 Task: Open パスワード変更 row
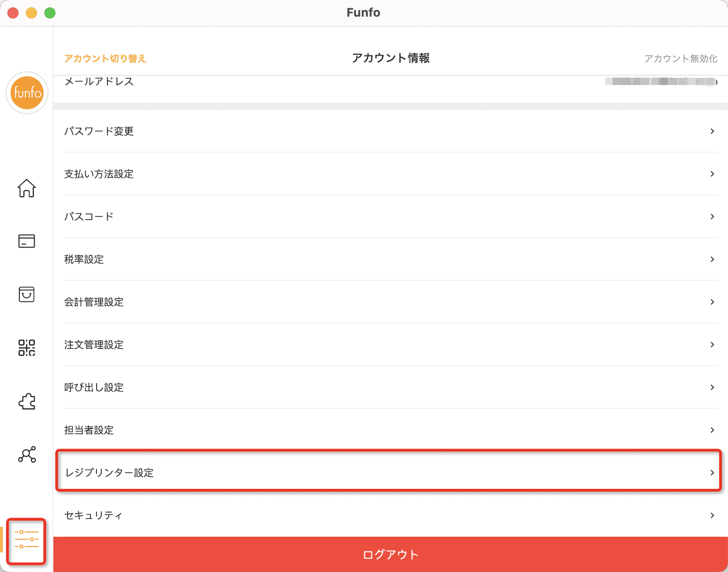tap(391, 131)
